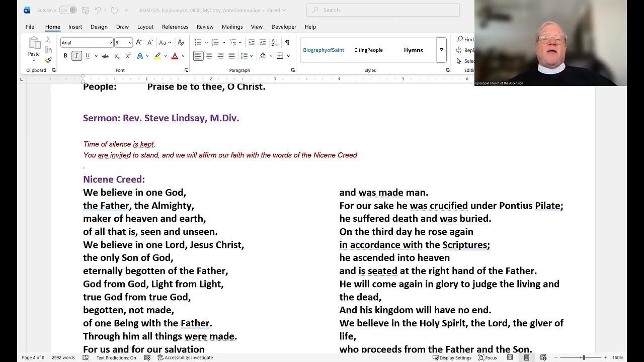Click the Copy icon in Clipboard
This screenshot has height=362, width=644.
click(x=48, y=50)
